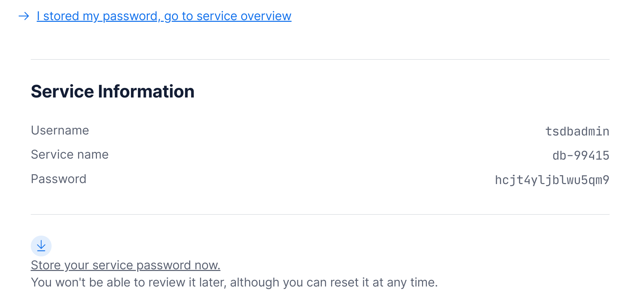Click the divider line below the Password row
The height and width of the screenshot is (305, 644).
(320, 214)
